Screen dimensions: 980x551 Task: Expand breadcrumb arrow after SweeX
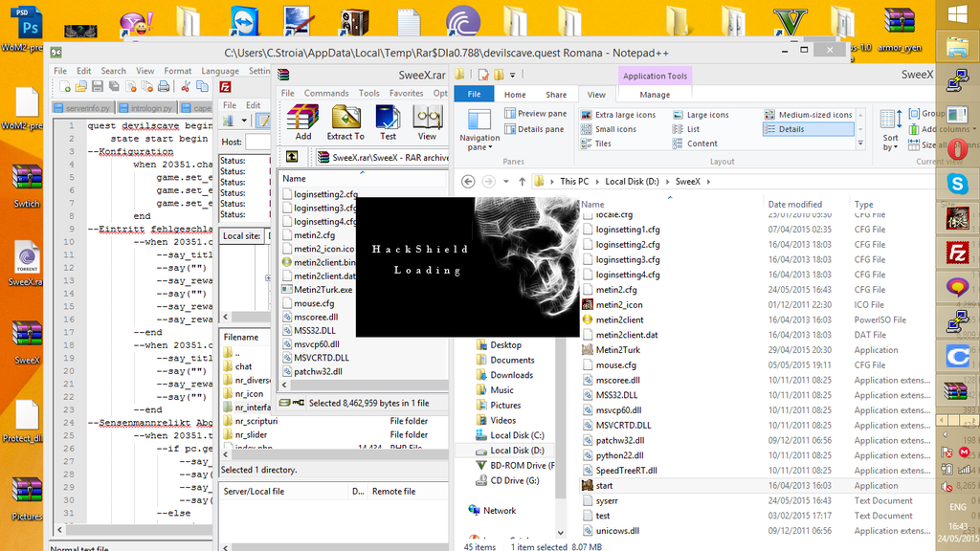[x=709, y=182]
